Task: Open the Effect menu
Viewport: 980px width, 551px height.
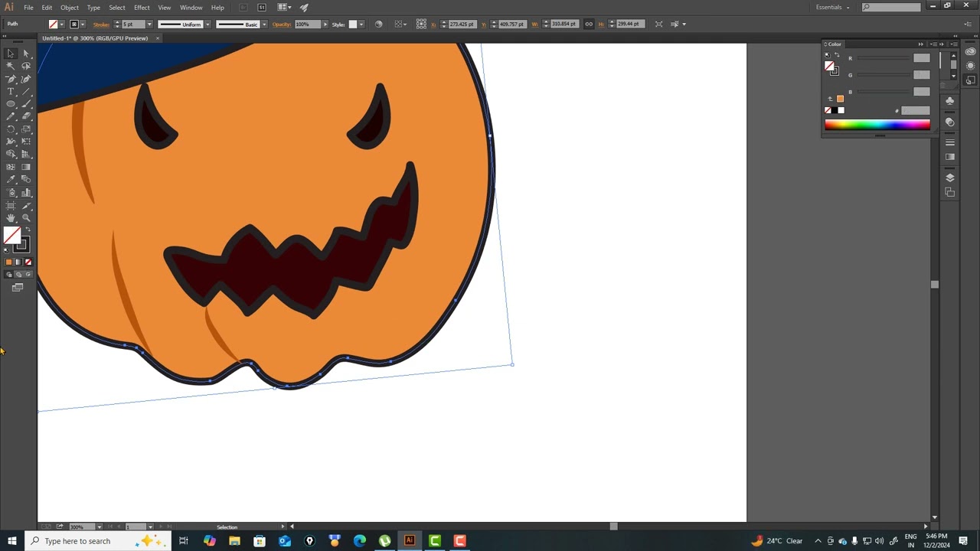Action: [x=142, y=8]
